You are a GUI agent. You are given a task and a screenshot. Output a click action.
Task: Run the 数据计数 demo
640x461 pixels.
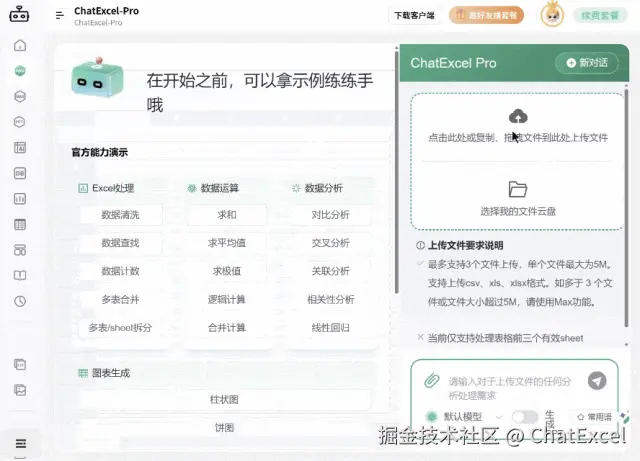tap(120, 271)
